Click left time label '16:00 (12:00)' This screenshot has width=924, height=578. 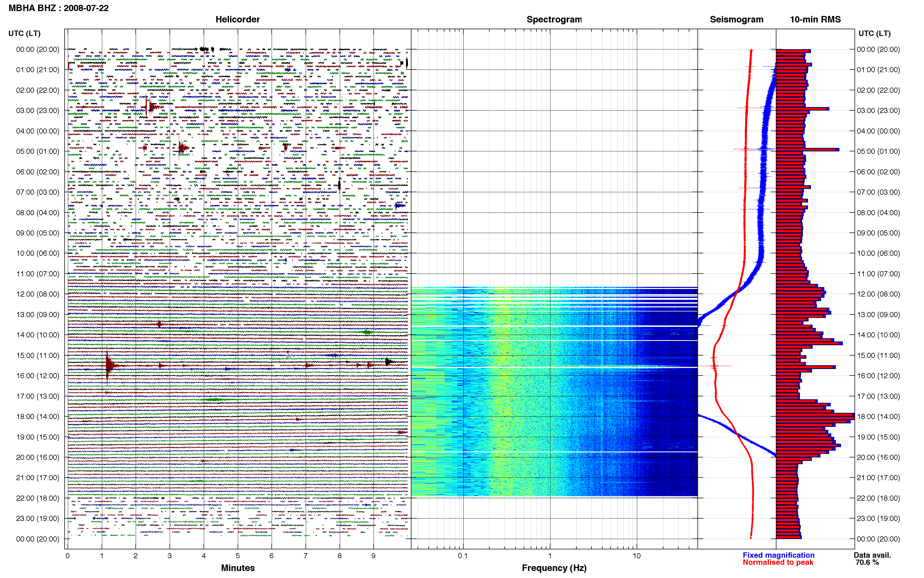[38, 376]
